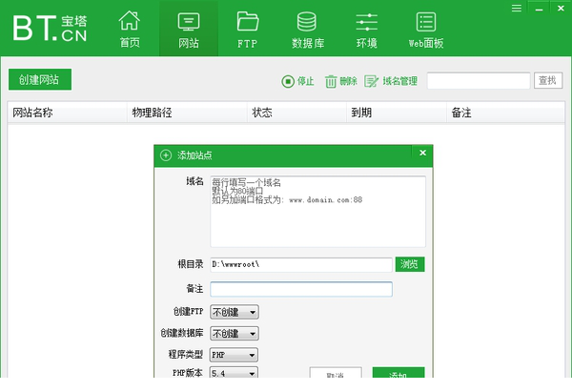Open 域名管理 domain management

coord(391,81)
